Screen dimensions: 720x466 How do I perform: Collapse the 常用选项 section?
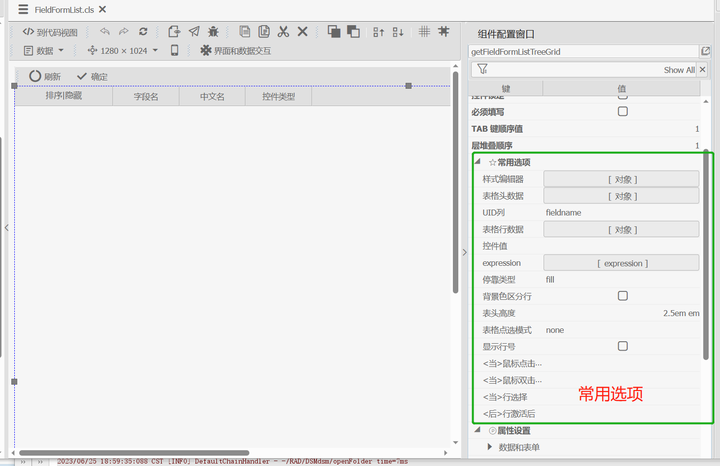pyautogui.click(x=478, y=162)
